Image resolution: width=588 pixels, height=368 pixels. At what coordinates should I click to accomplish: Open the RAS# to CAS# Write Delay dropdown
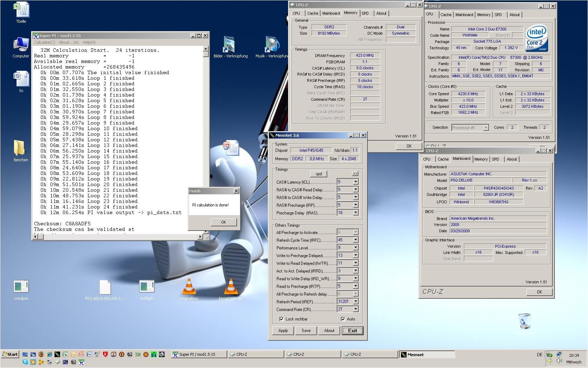click(x=356, y=197)
